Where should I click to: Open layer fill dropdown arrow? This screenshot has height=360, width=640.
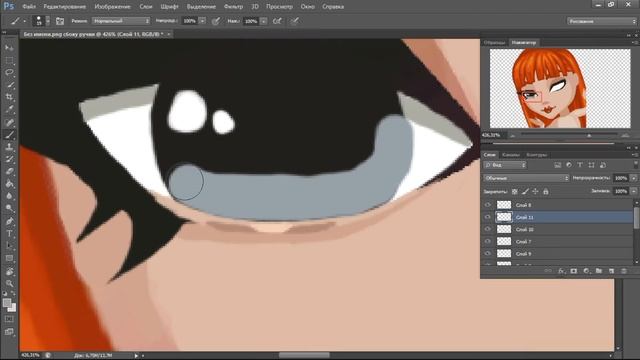click(633, 191)
